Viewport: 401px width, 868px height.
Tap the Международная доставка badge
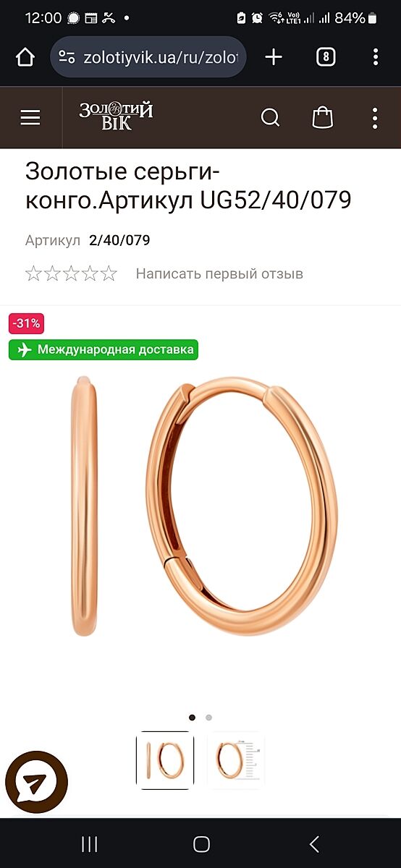pyautogui.click(x=104, y=349)
